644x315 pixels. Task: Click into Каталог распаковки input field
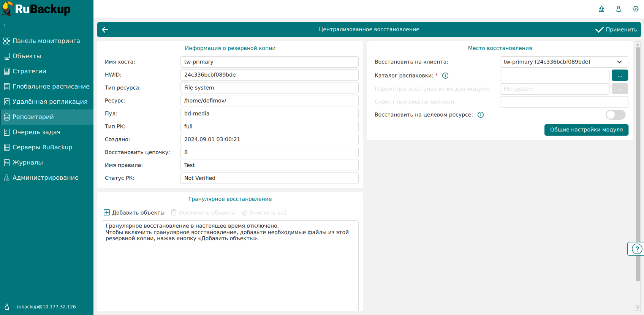[x=554, y=76]
